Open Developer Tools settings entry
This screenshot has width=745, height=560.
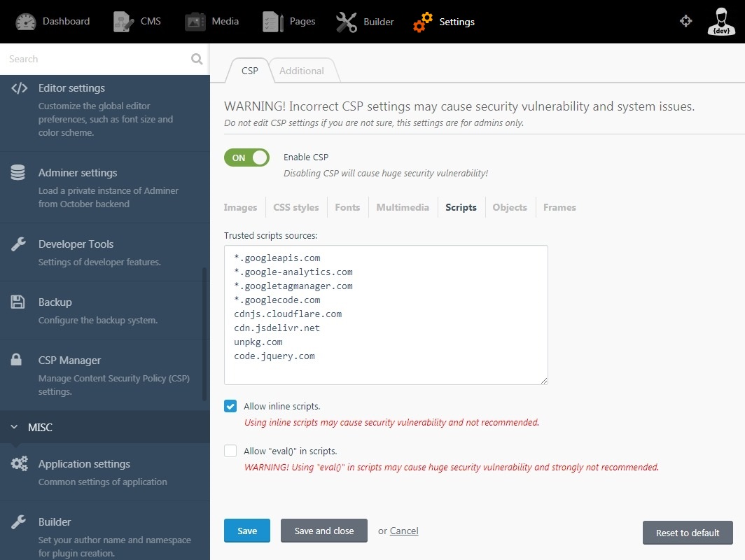click(x=104, y=252)
